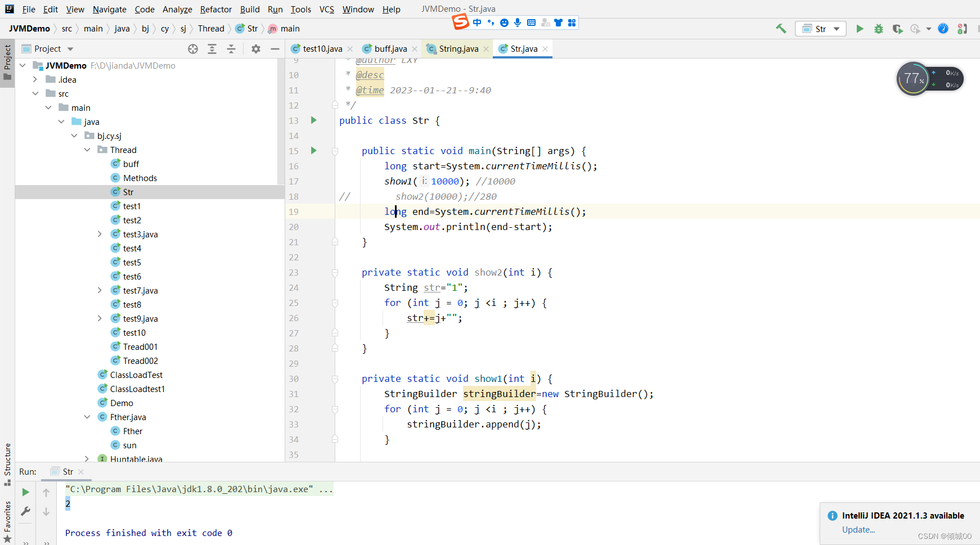Image resolution: width=980 pixels, height=545 pixels.
Task: Open the File menu
Action: click(29, 9)
